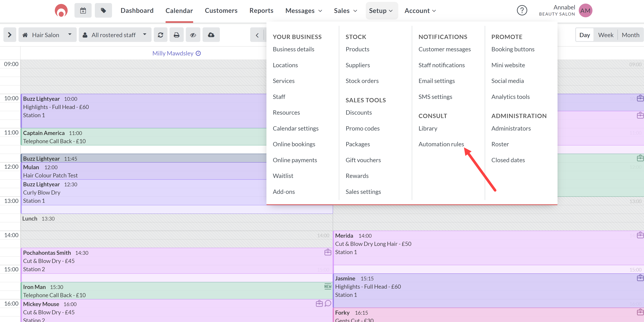The width and height of the screenshot is (644, 322).
Task: Go to previous day with left arrow
Action: 257,35
